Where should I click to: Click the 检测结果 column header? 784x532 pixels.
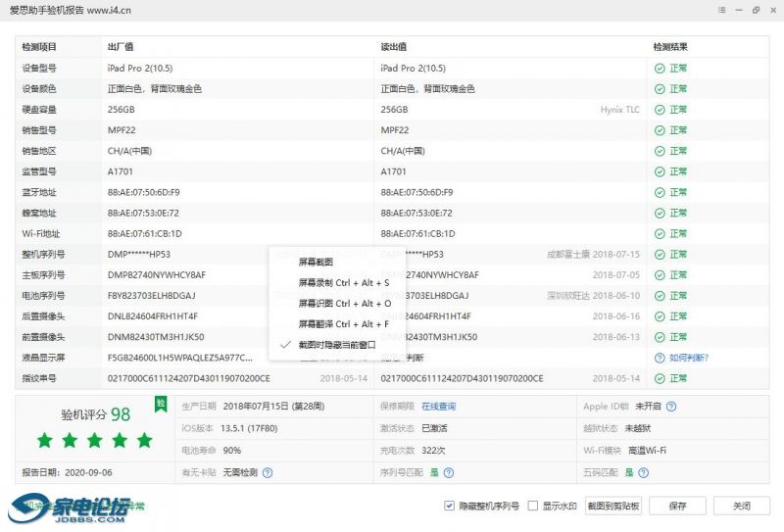(670, 47)
